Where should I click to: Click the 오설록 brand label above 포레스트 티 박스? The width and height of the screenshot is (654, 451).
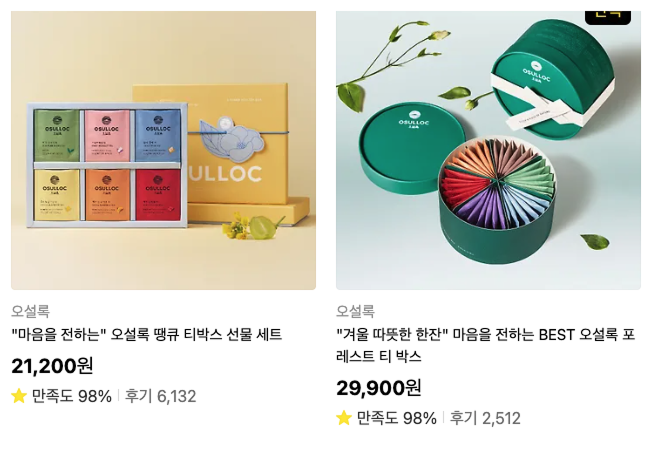coord(355,311)
